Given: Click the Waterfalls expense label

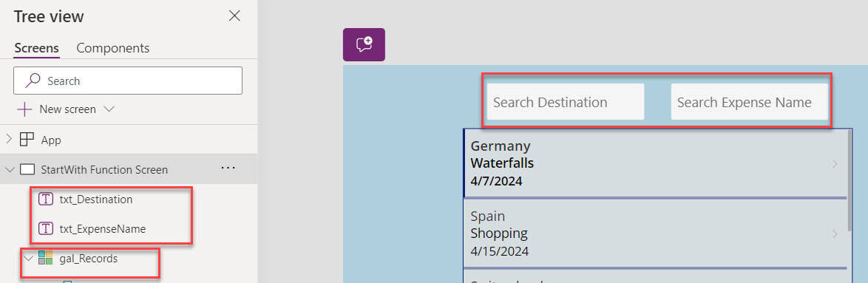Looking at the screenshot, I should pos(502,163).
